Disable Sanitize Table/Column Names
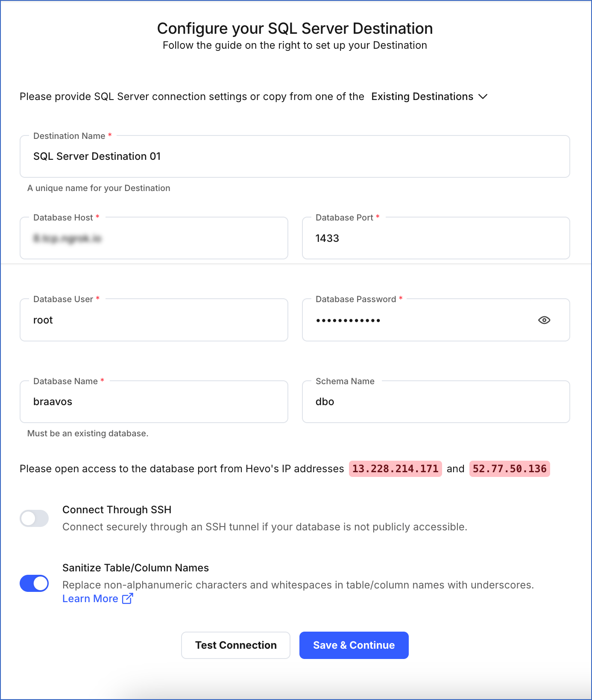The width and height of the screenshot is (592, 700). [x=34, y=583]
